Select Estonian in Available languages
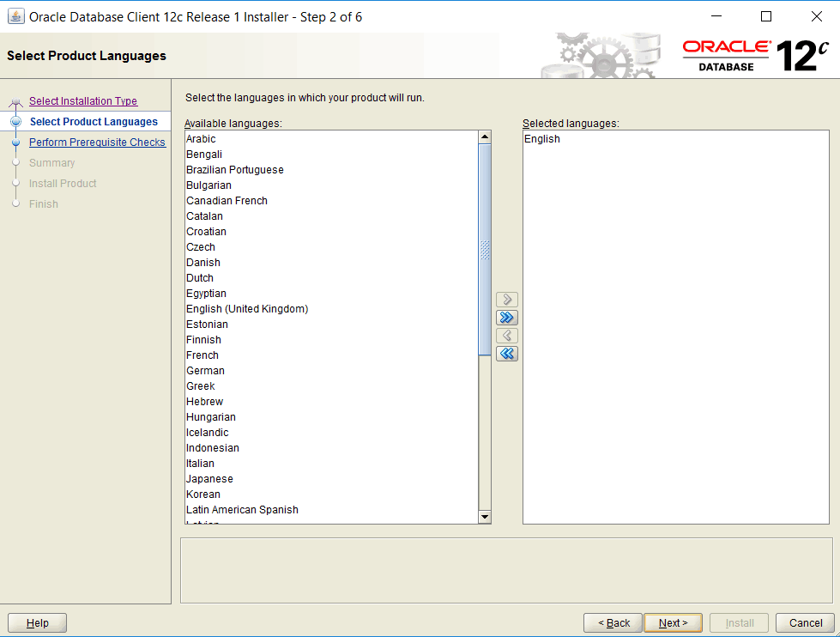 tap(331, 325)
